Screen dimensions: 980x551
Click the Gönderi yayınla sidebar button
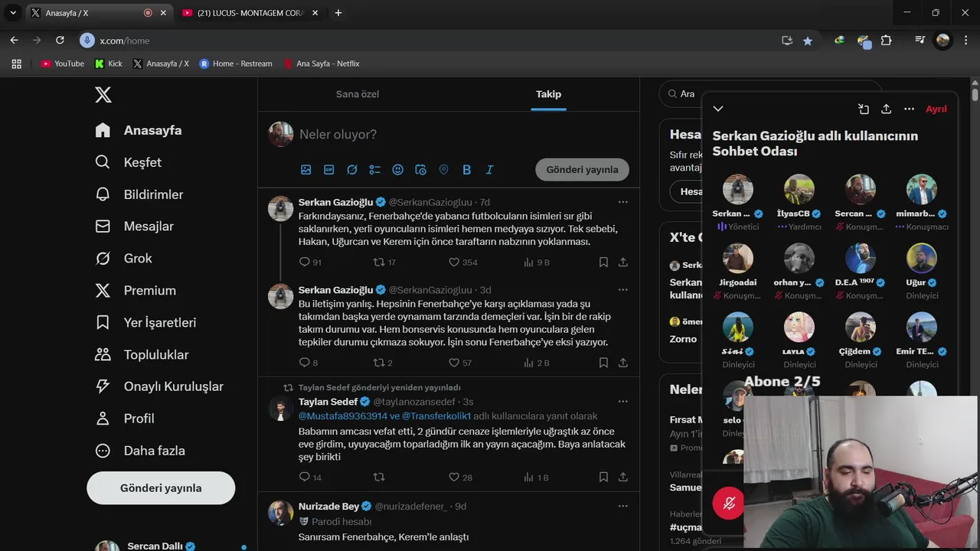[161, 488]
